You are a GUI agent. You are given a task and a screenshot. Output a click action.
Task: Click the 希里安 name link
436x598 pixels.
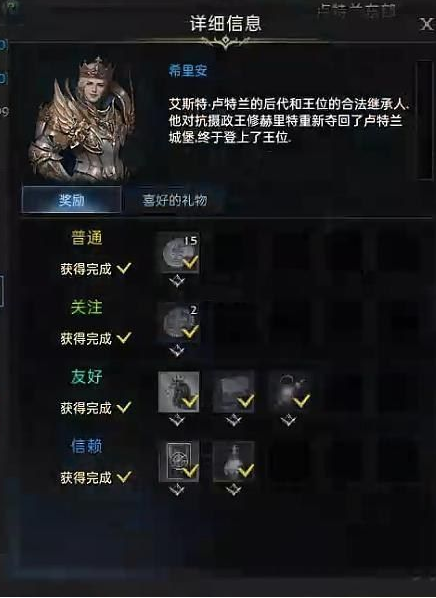tap(188, 71)
